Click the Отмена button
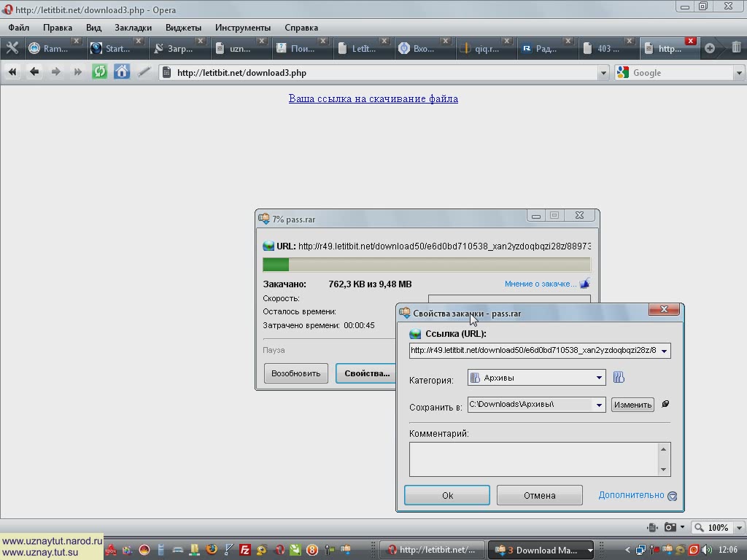 539,495
